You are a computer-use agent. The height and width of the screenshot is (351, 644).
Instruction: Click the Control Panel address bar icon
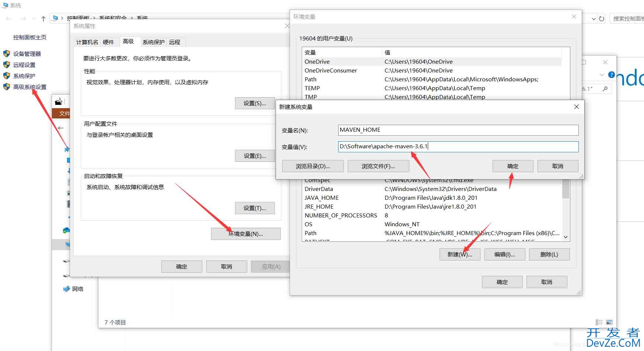pyautogui.click(x=55, y=18)
